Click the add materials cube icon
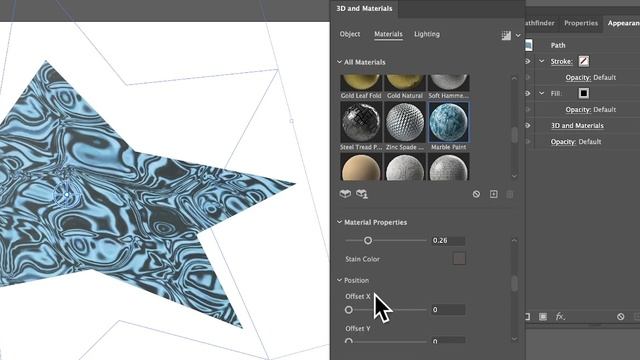 [345, 194]
